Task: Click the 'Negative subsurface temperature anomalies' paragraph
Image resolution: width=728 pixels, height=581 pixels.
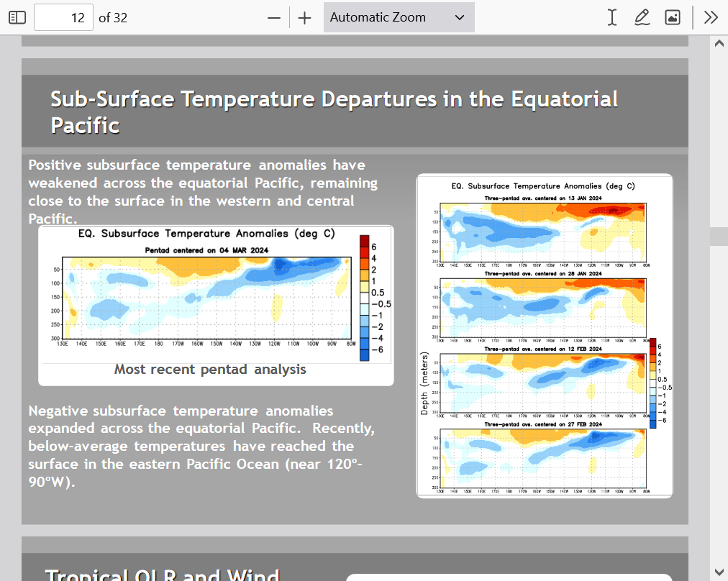Action: coord(201,446)
